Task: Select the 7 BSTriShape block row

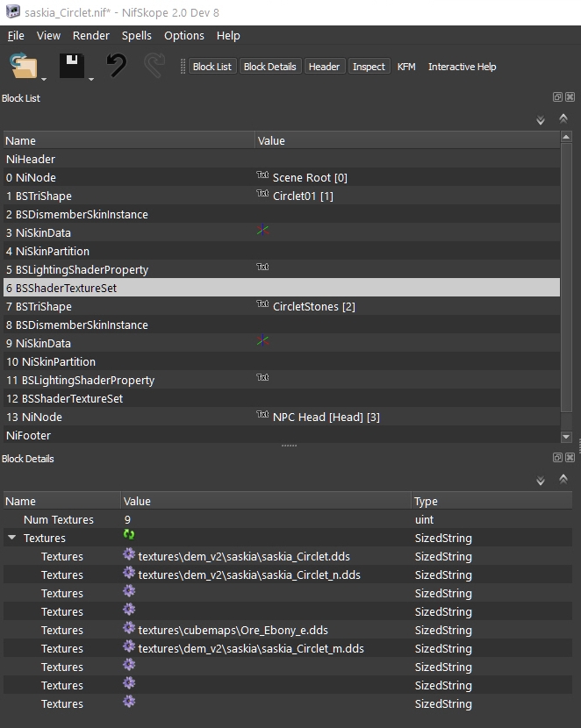Action: click(x=44, y=306)
